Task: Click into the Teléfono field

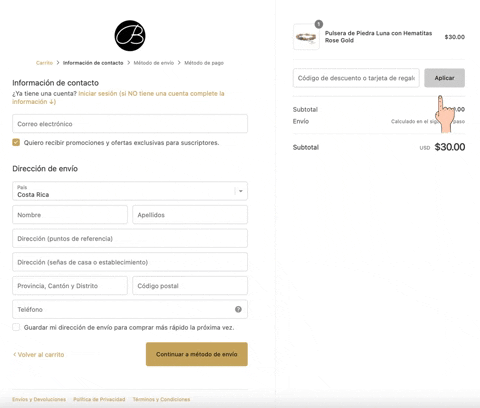Action: click(130, 309)
